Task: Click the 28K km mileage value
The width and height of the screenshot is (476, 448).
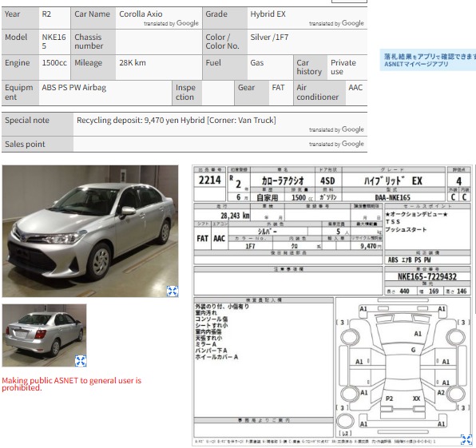Action: click(133, 63)
